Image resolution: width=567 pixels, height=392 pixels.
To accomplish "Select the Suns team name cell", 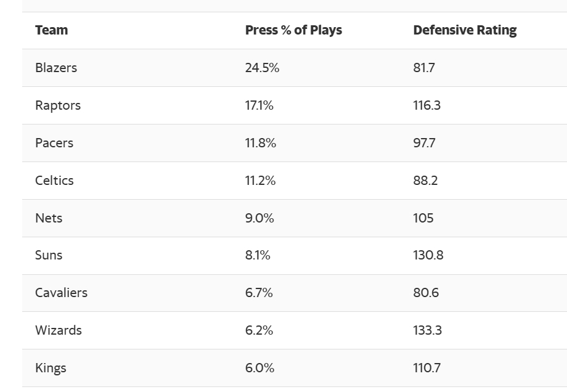I will coord(49,255).
